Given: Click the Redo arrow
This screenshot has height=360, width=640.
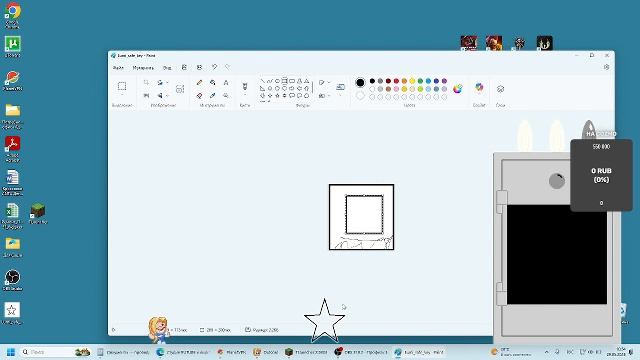Looking at the screenshot, I should pyautogui.click(x=228, y=67).
